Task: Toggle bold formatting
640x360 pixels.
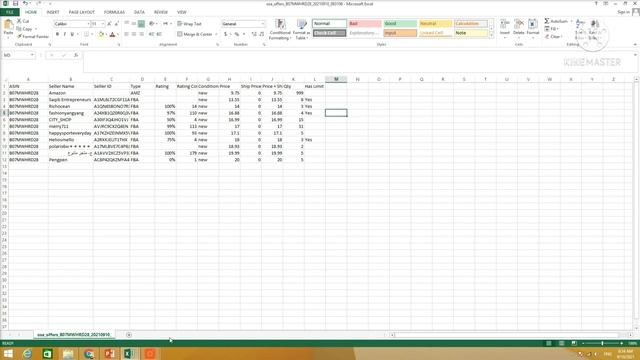Action: (57, 34)
